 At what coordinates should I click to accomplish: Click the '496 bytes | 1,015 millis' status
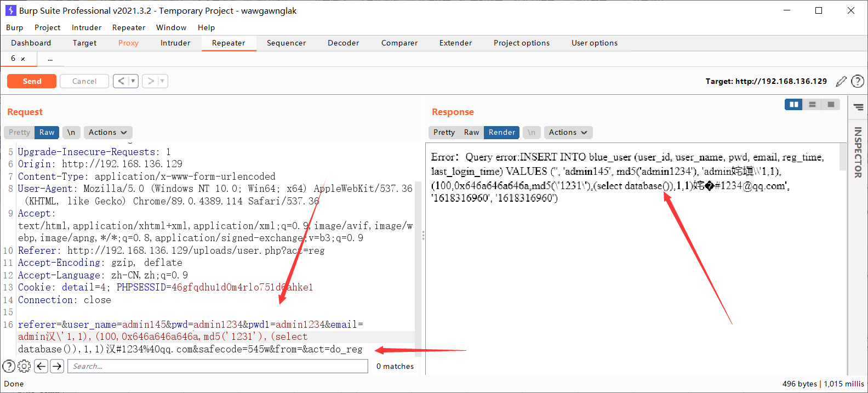click(x=823, y=384)
